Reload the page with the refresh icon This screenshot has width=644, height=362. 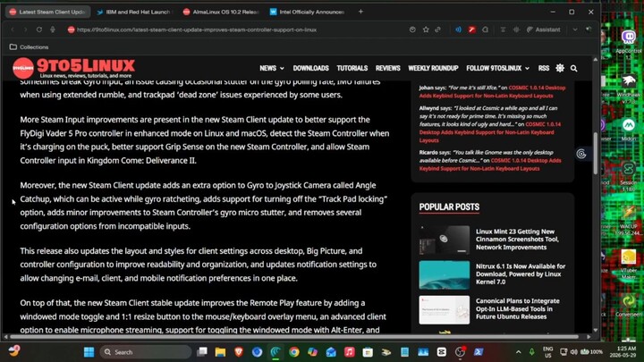[x=39, y=29]
